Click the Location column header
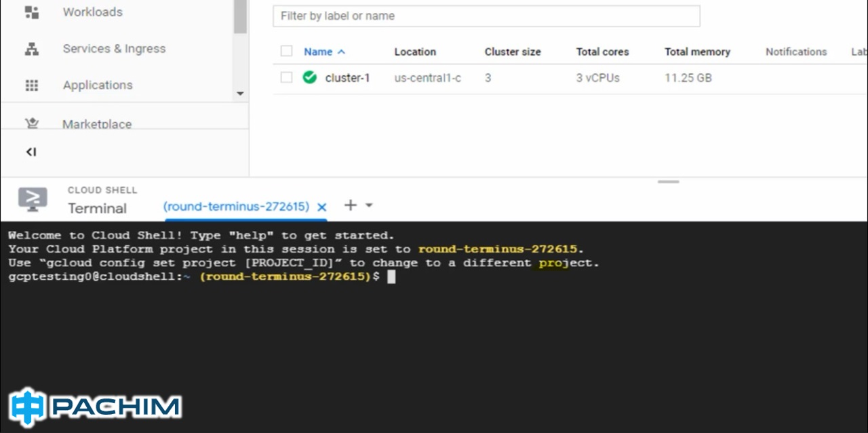 (415, 51)
